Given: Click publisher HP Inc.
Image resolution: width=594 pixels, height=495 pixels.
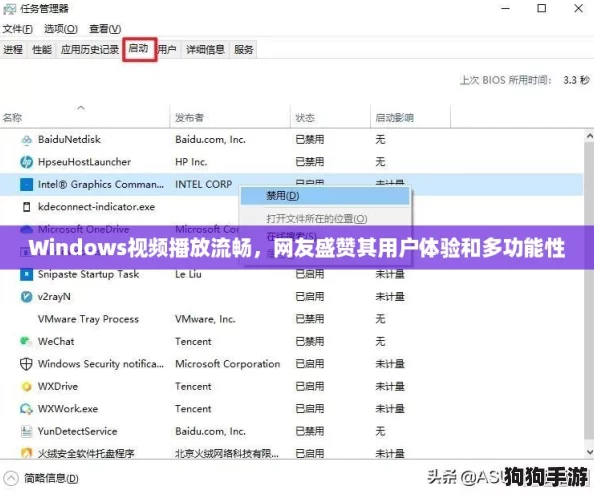Looking at the screenshot, I should [x=191, y=162].
